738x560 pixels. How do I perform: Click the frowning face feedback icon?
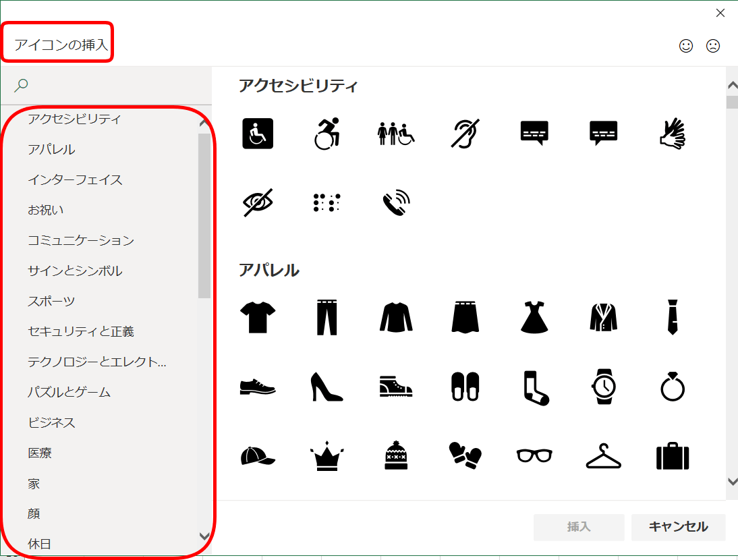[713, 46]
